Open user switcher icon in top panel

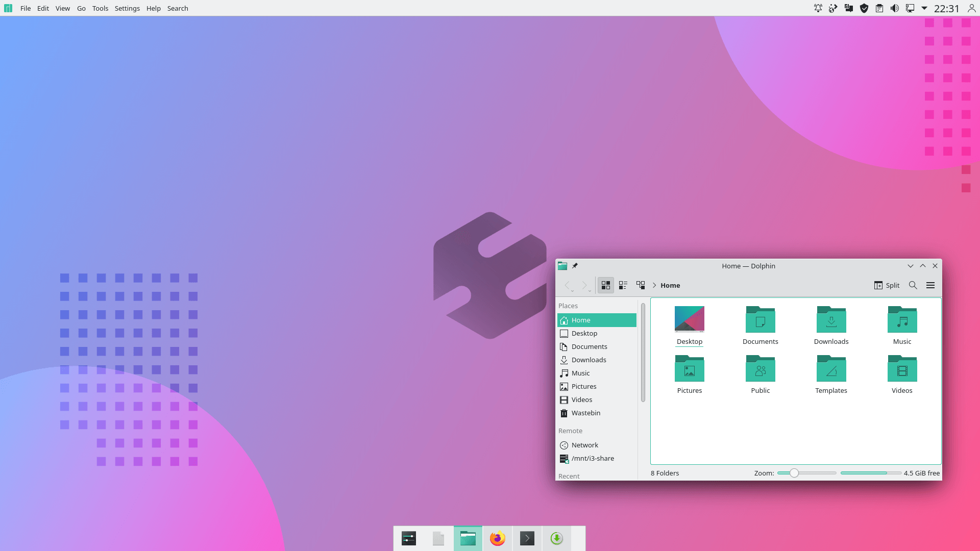pos(972,8)
